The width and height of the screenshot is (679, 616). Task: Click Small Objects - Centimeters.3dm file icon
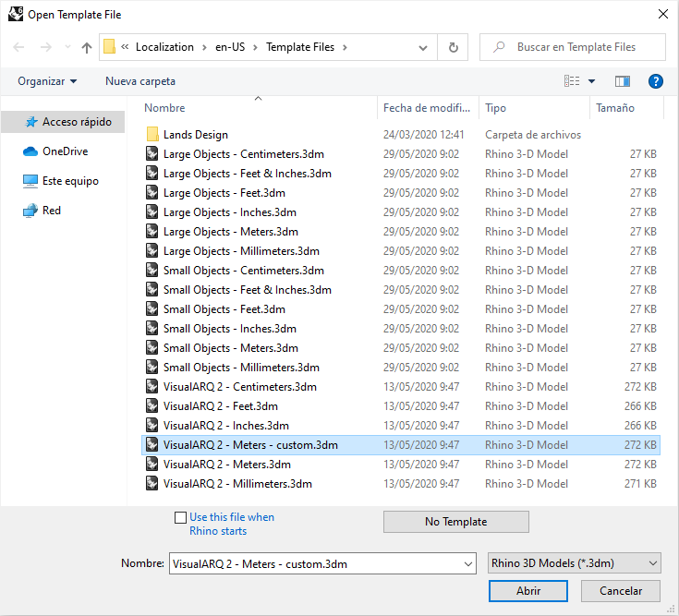point(152,271)
